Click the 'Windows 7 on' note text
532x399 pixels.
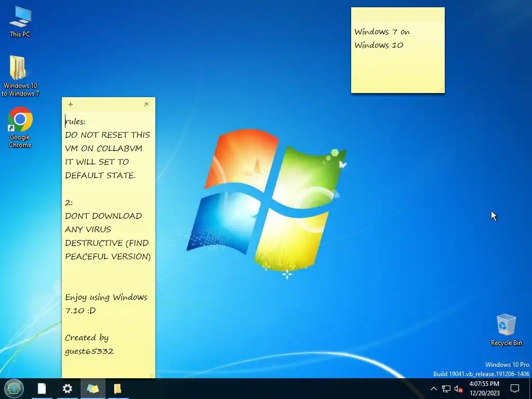click(382, 32)
